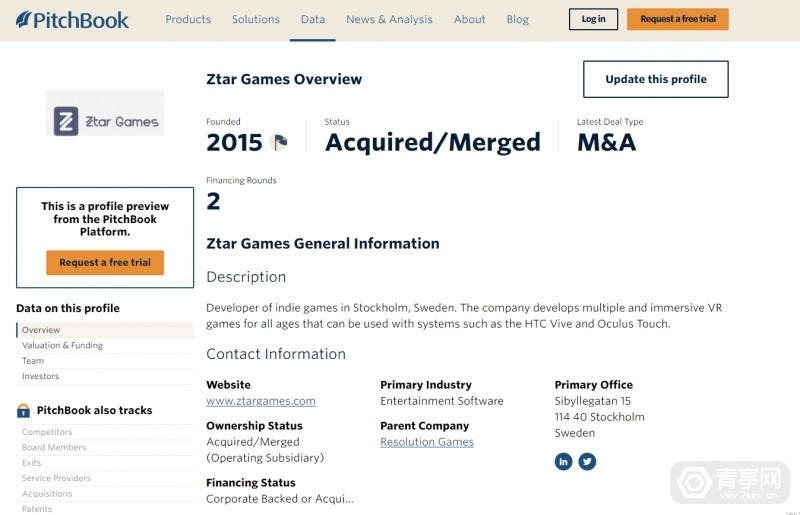
Task: Click Update this profile button
Action: click(x=656, y=79)
